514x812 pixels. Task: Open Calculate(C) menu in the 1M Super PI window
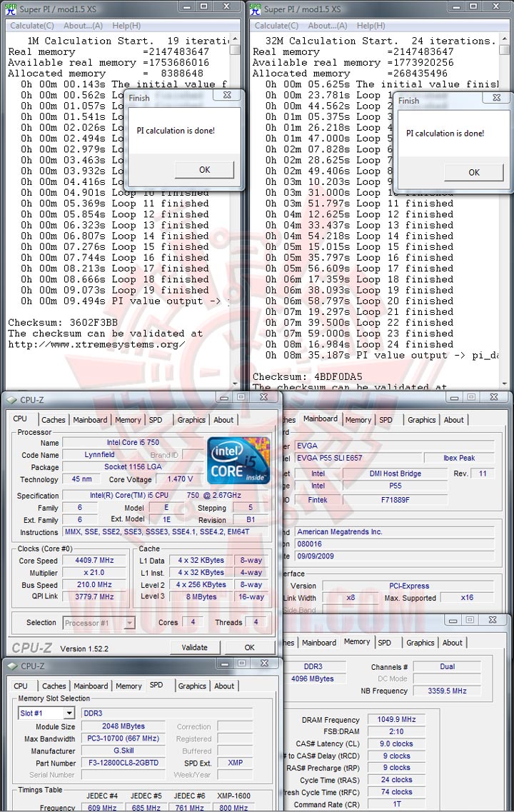click(x=32, y=26)
